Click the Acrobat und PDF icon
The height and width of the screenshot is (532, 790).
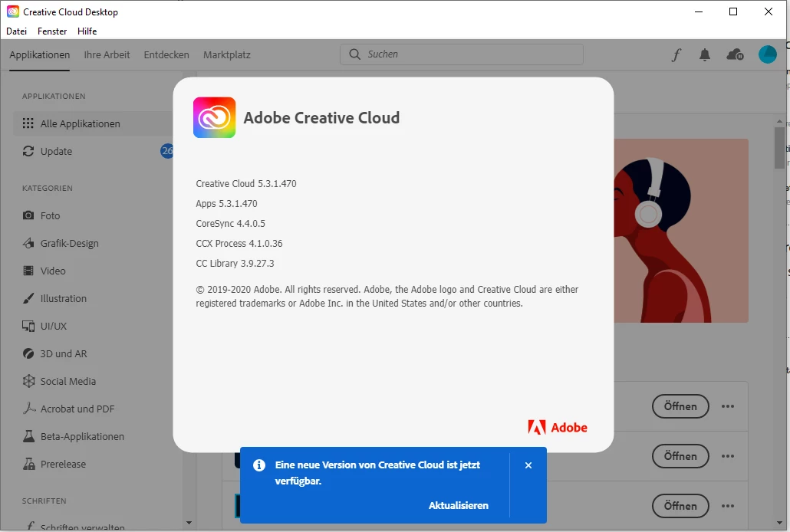click(28, 409)
